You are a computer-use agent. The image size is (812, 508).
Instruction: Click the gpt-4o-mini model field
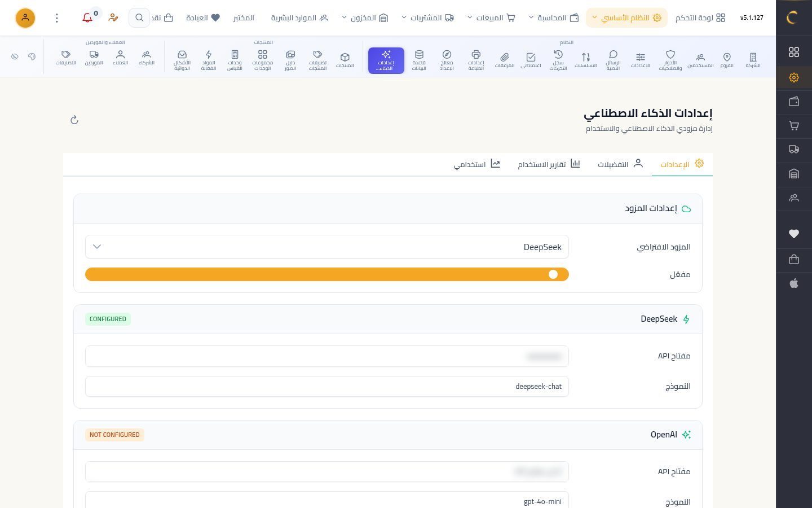coord(327,500)
